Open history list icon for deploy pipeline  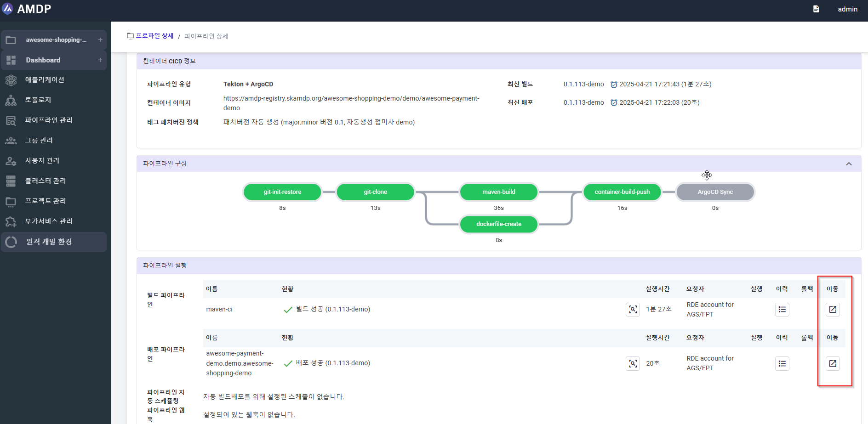coord(782,364)
